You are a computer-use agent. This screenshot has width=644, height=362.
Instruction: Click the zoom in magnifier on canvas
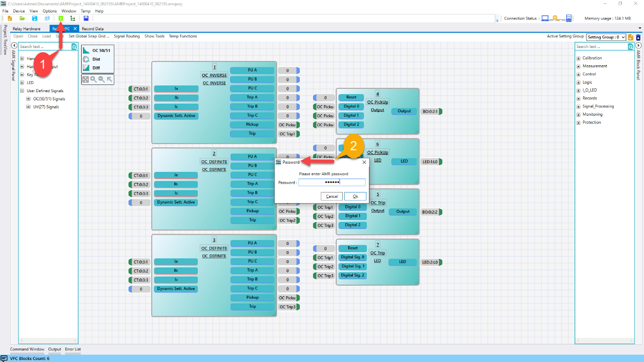(x=93, y=79)
